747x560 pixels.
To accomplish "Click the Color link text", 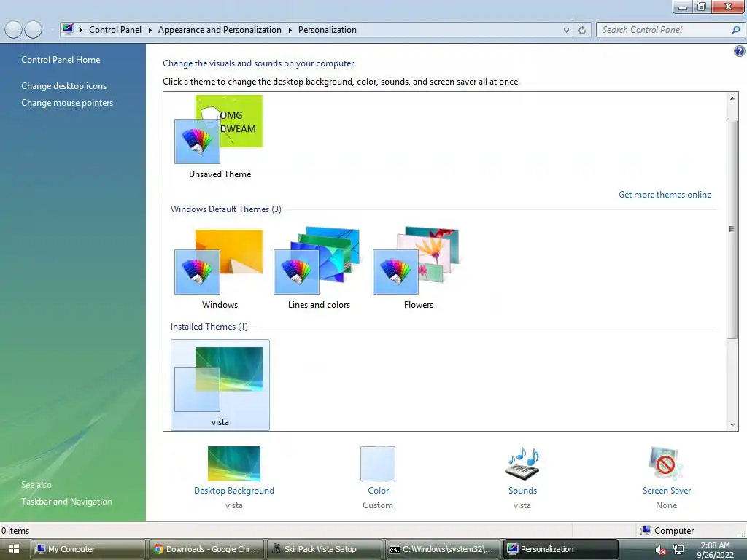I will click(379, 491).
